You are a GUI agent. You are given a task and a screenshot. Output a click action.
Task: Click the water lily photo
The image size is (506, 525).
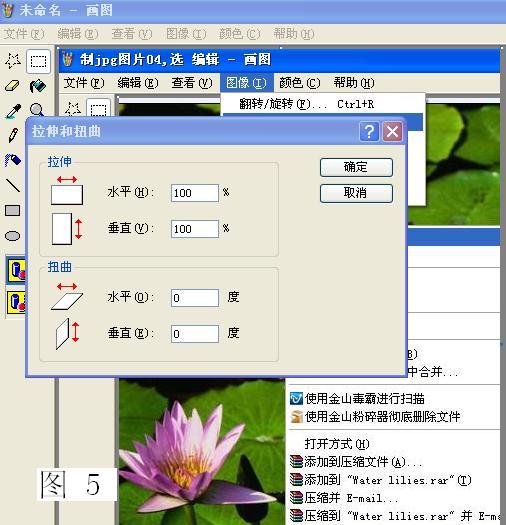coord(202,452)
